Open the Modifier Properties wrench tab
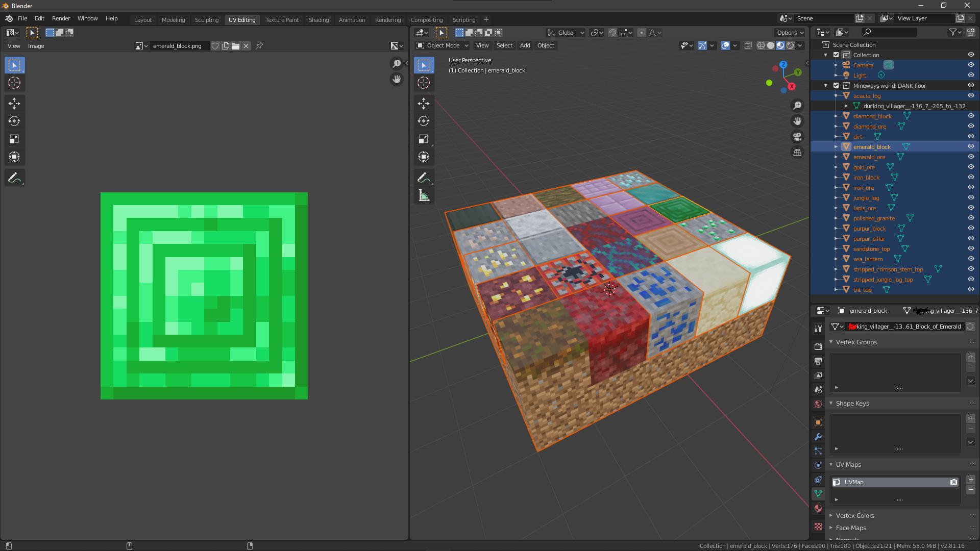Image resolution: width=980 pixels, height=551 pixels. 818,437
